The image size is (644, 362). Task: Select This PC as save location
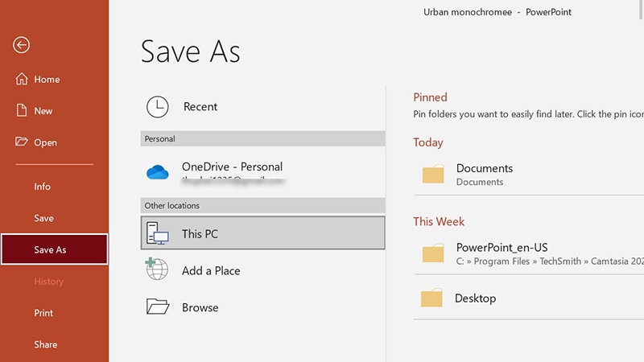pyautogui.click(x=263, y=233)
